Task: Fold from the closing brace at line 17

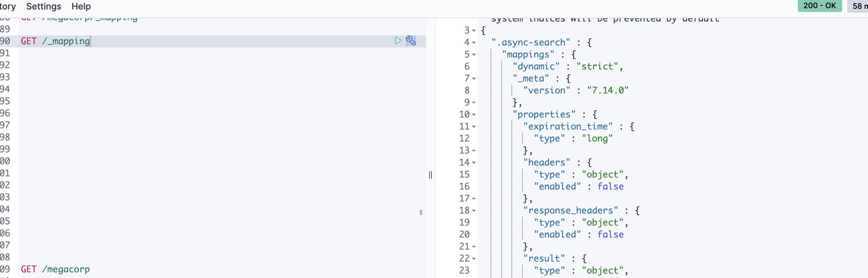Action: coord(474,199)
